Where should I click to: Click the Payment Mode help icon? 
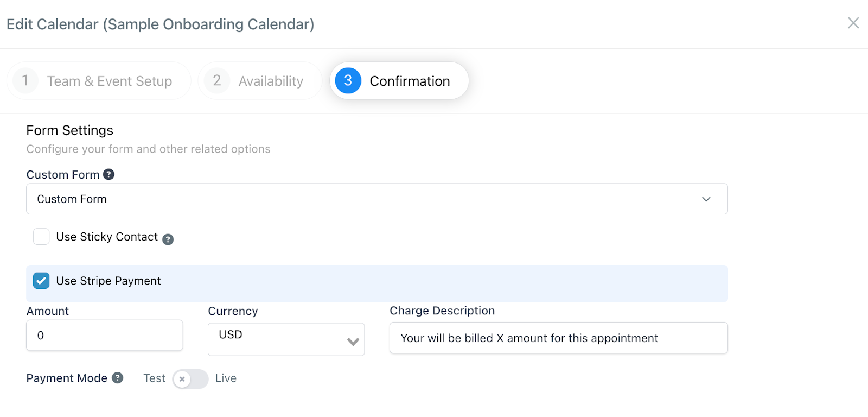point(118,378)
